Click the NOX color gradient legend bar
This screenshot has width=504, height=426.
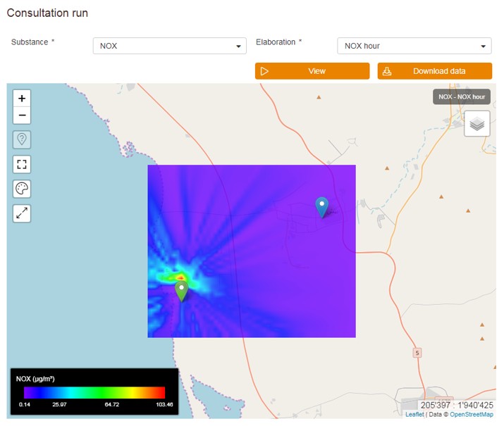[x=94, y=392]
